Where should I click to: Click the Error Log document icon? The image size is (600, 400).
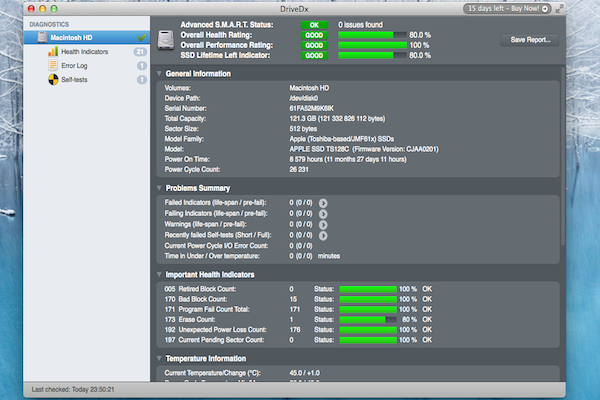(x=53, y=65)
